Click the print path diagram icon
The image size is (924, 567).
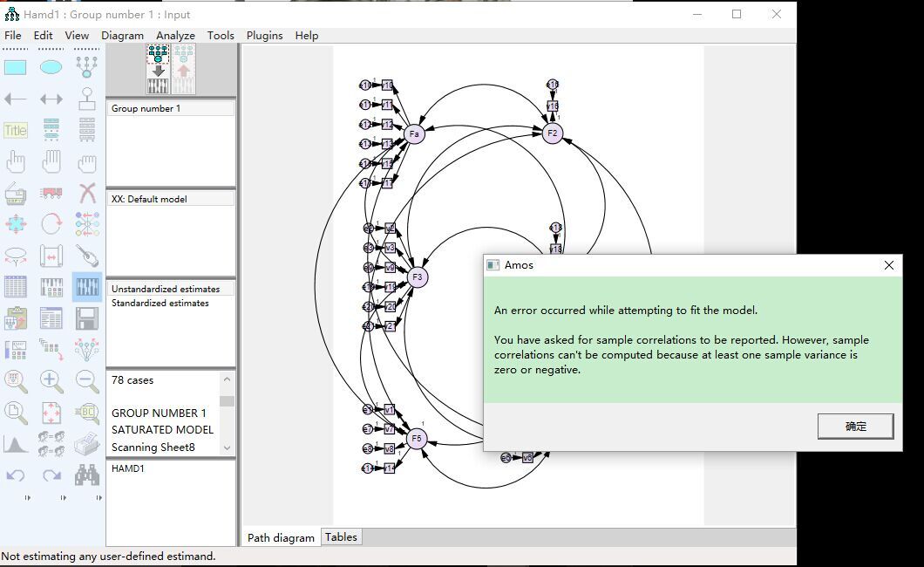(x=87, y=444)
